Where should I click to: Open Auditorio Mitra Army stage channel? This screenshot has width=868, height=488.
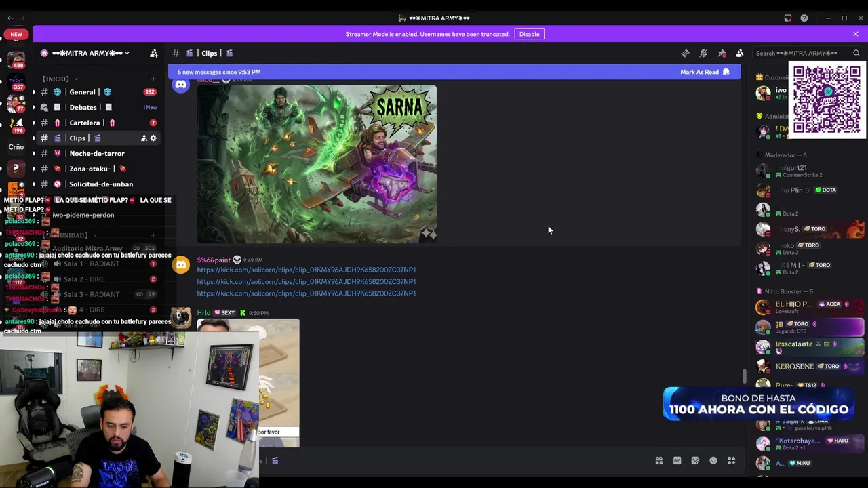click(98, 248)
